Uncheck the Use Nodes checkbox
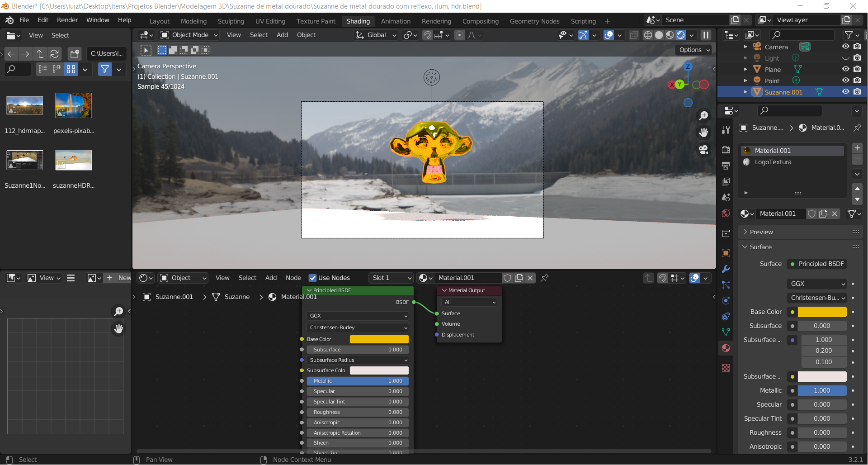This screenshot has width=868, height=465. click(313, 278)
